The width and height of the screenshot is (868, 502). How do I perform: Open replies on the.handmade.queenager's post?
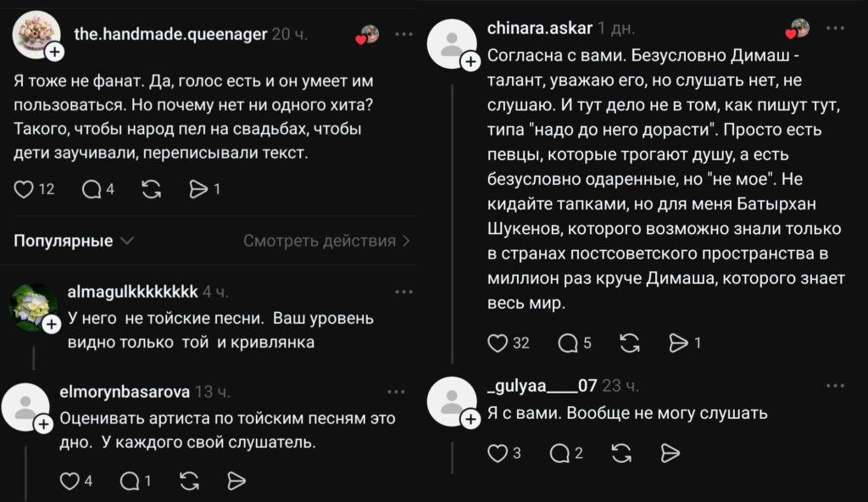click(92, 189)
